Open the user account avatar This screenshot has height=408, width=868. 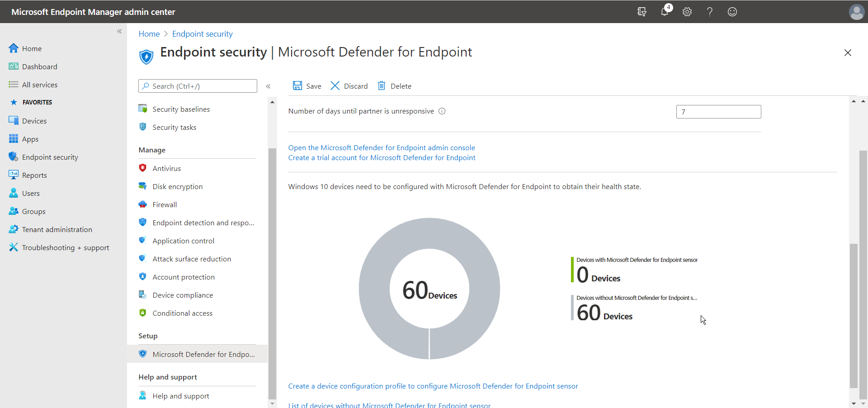pyautogui.click(x=856, y=12)
